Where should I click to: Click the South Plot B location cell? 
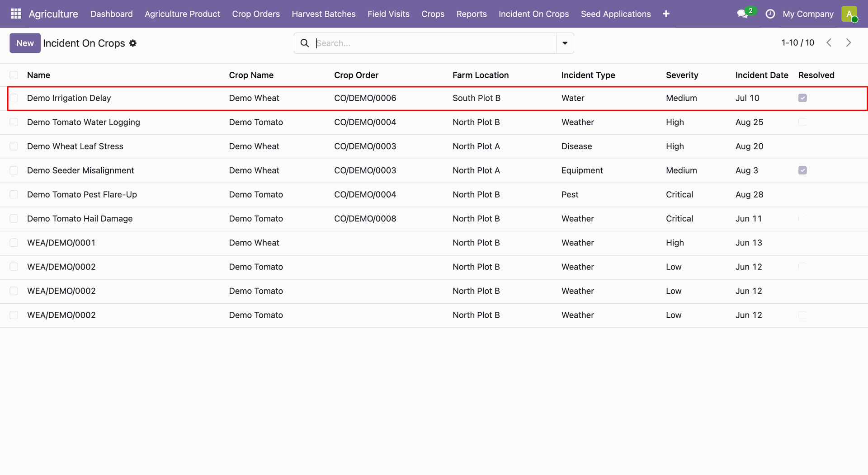476,98
